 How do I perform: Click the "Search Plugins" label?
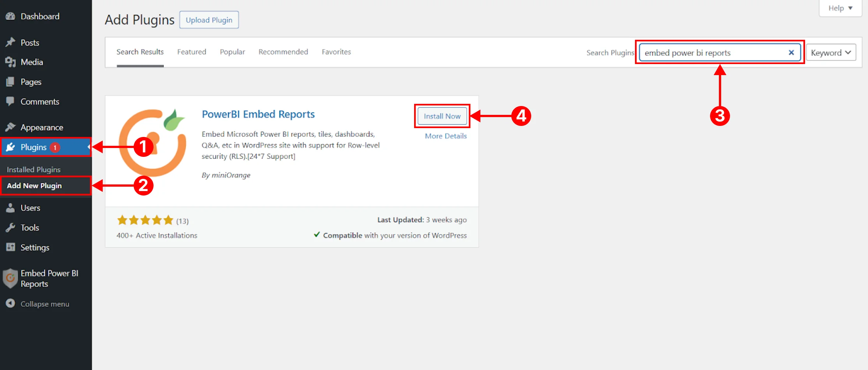click(610, 53)
